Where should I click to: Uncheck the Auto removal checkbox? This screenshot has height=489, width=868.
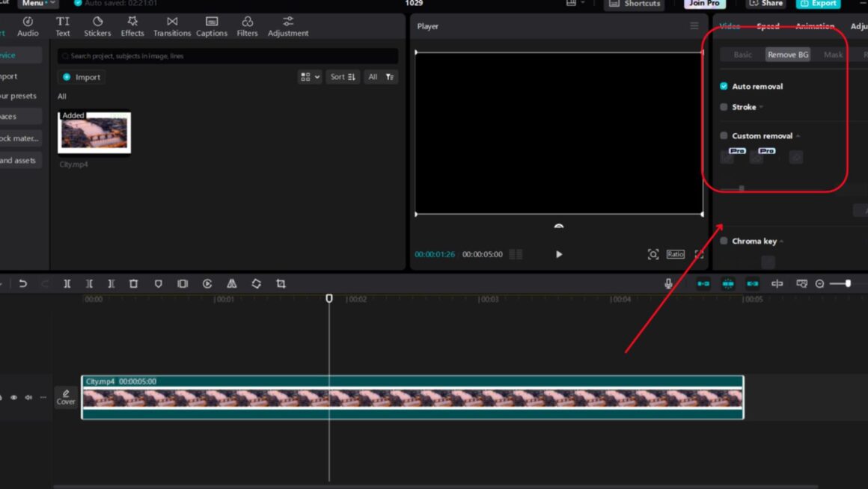[x=724, y=86]
